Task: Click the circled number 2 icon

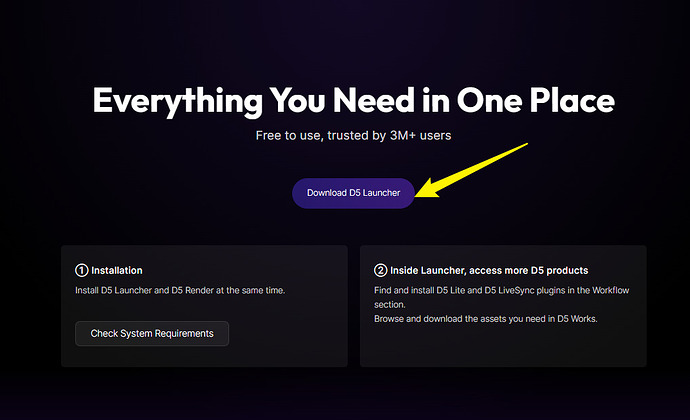Action: 380,270
